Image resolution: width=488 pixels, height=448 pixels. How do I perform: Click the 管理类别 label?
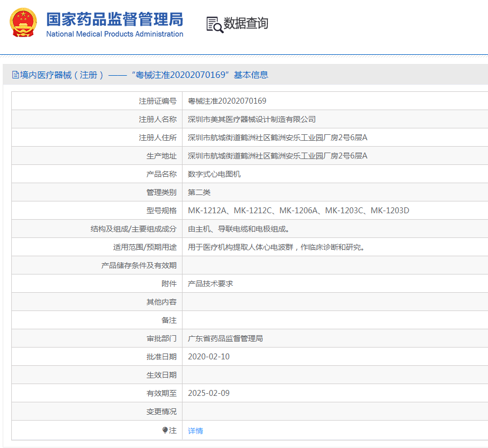click(x=161, y=192)
